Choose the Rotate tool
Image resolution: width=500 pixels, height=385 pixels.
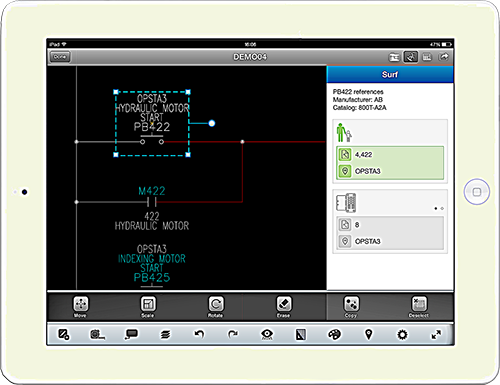coord(216,306)
